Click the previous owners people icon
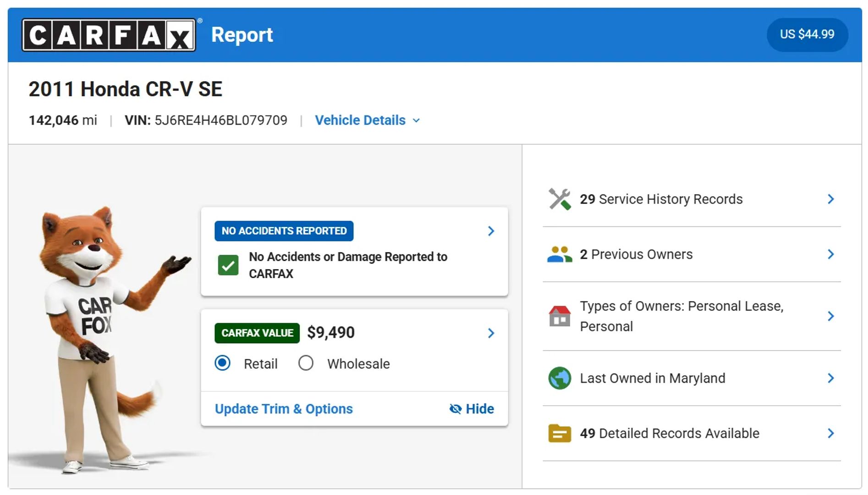Image resolution: width=868 pixels, height=495 pixels. point(560,254)
